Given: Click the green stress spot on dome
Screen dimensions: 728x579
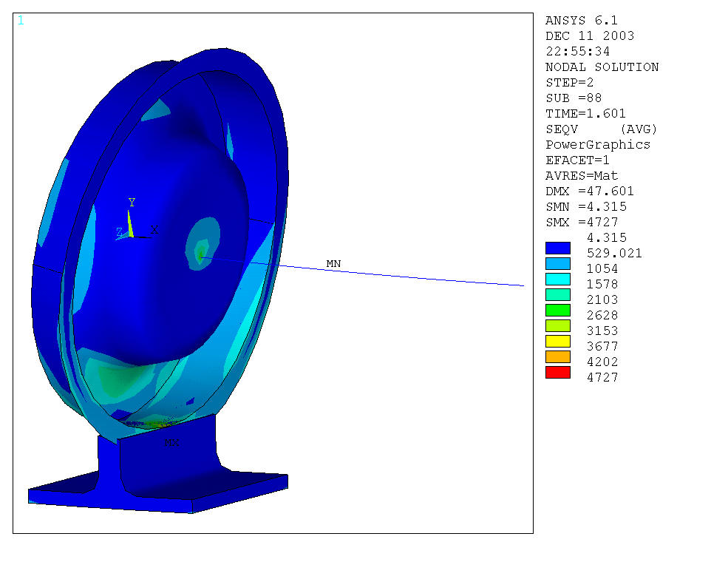Looking at the screenshot, I should (201, 254).
